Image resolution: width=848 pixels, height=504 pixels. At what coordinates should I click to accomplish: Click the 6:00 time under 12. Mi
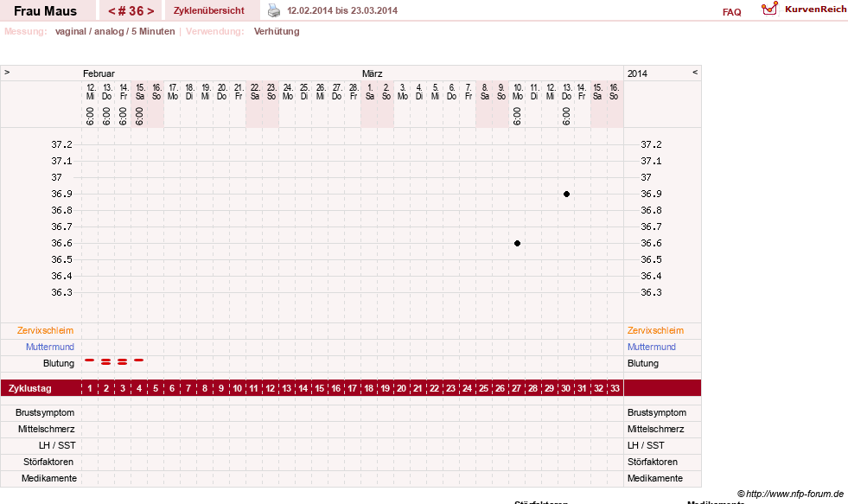click(x=90, y=116)
